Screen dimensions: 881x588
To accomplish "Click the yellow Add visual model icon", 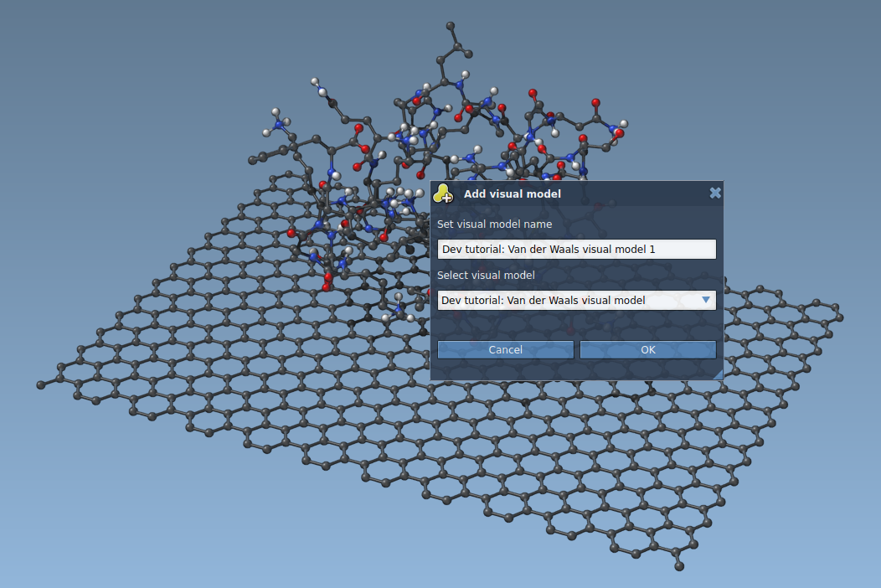I will (x=444, y=193).
